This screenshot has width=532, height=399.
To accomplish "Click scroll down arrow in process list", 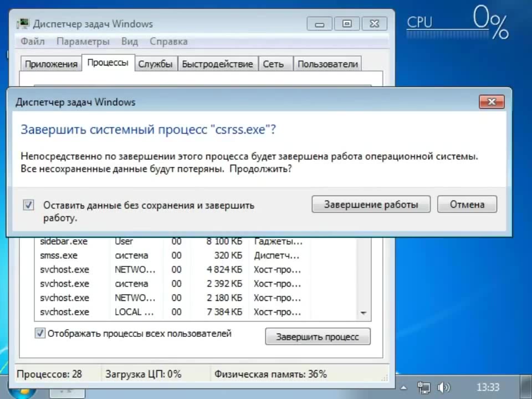I will (364, 313).
